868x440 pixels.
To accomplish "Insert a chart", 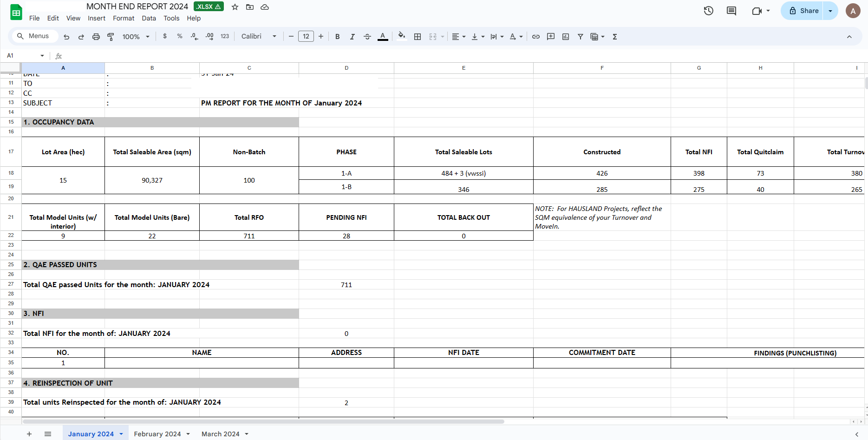I will [566, 37].
